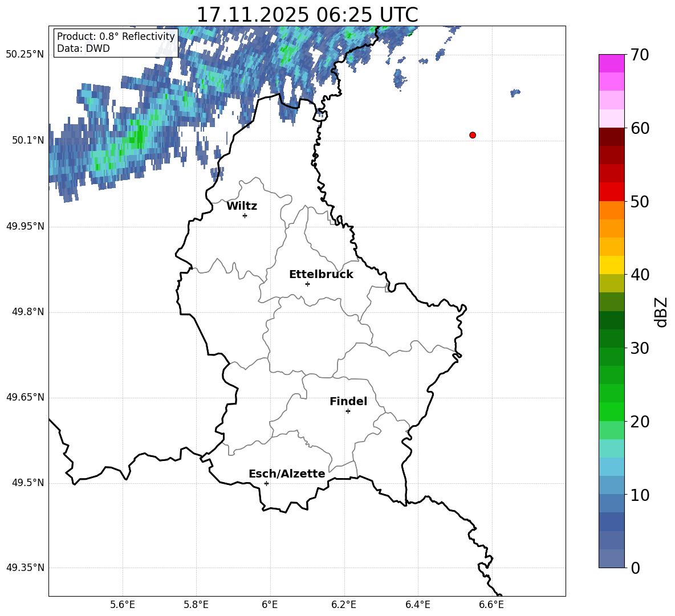Click the Findel city label

click(x=348, y=401)
